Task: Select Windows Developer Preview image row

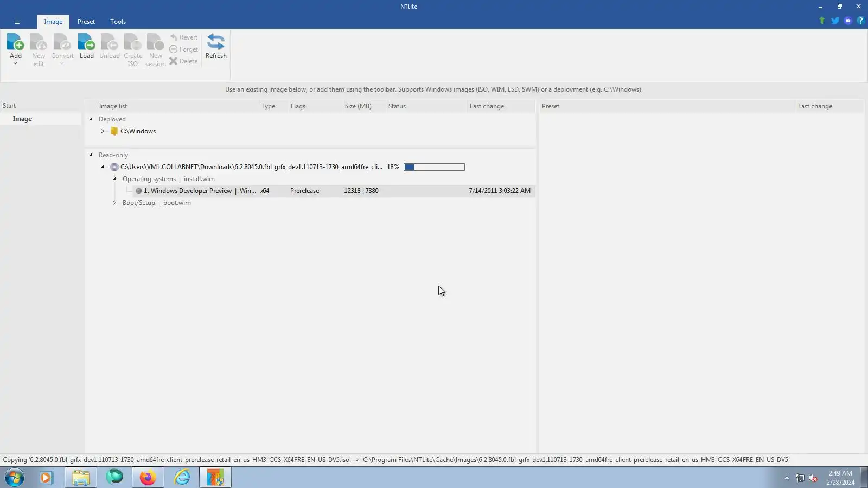Action: (x=334, y=191)
